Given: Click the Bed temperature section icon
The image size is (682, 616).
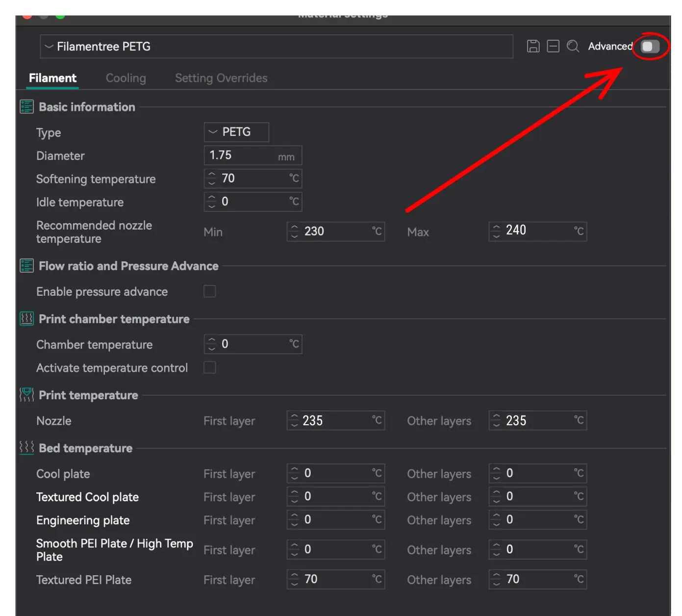Looking at the screenshot, I should 26,448.
